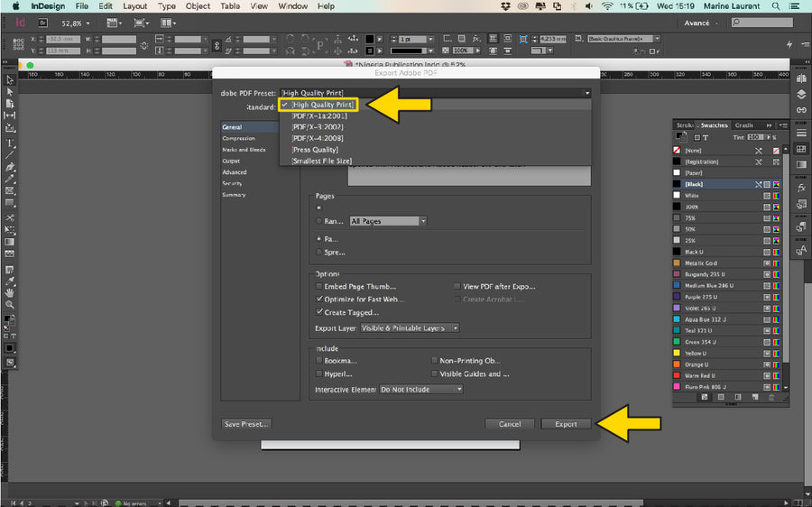Image resolution: width=812 pixels, height=507 pixels.
Task: Click the New Swatch icon in Swatches panel
Action: [x=754, y=397]
